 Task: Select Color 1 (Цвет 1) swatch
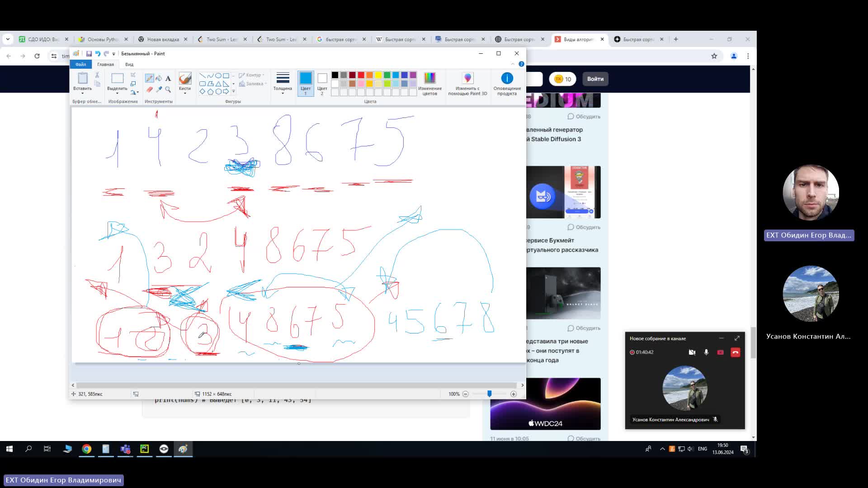pyautogui.click(x=306, y=84)
